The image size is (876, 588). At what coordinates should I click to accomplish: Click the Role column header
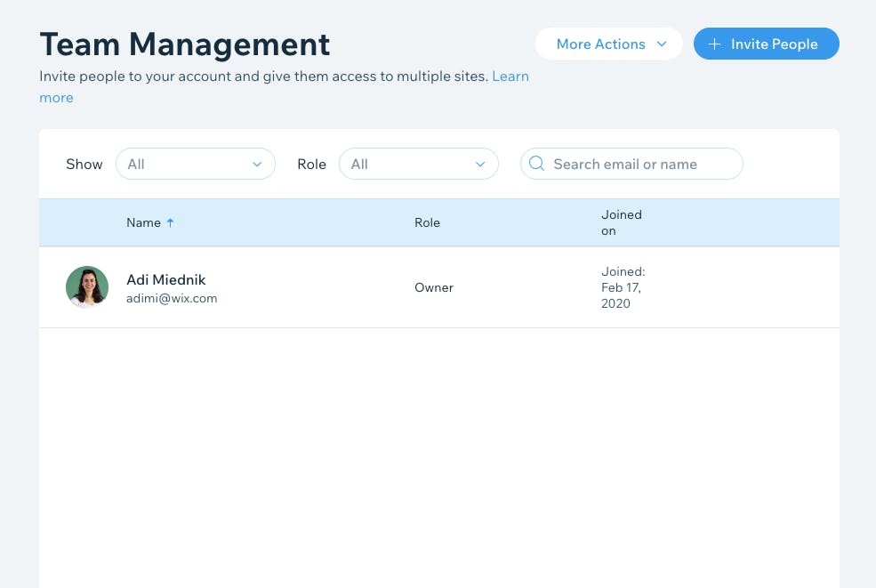pyautogui.click(x=427, y=222)
